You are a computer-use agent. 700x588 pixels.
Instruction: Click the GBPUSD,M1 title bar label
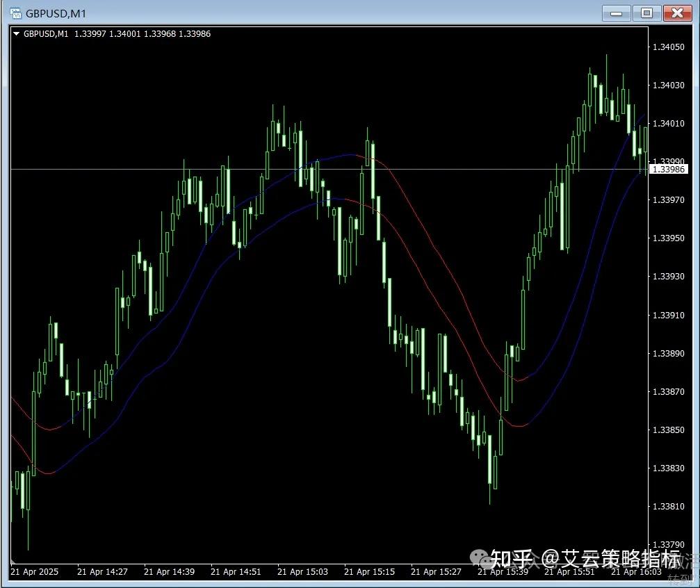tap(52, 13)
